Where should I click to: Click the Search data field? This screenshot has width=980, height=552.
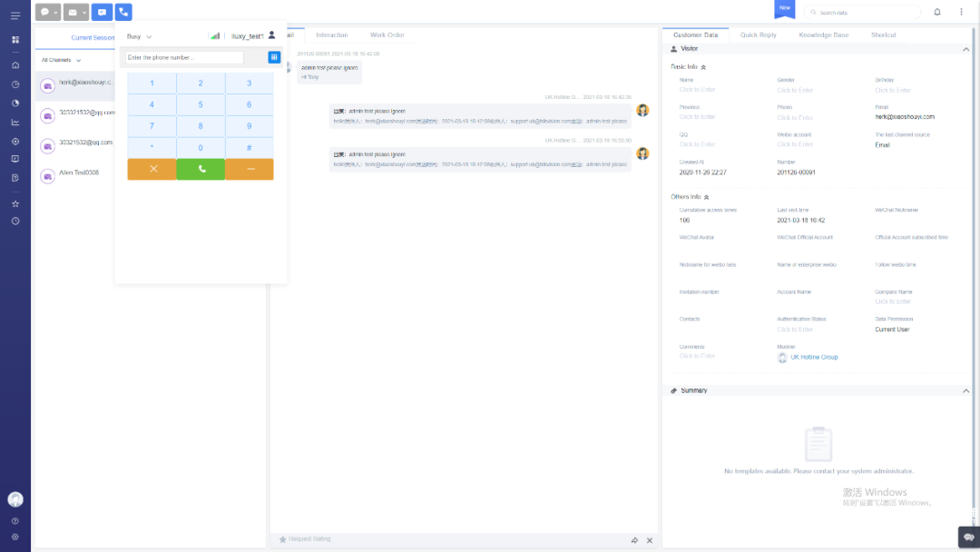click(863, 12)
